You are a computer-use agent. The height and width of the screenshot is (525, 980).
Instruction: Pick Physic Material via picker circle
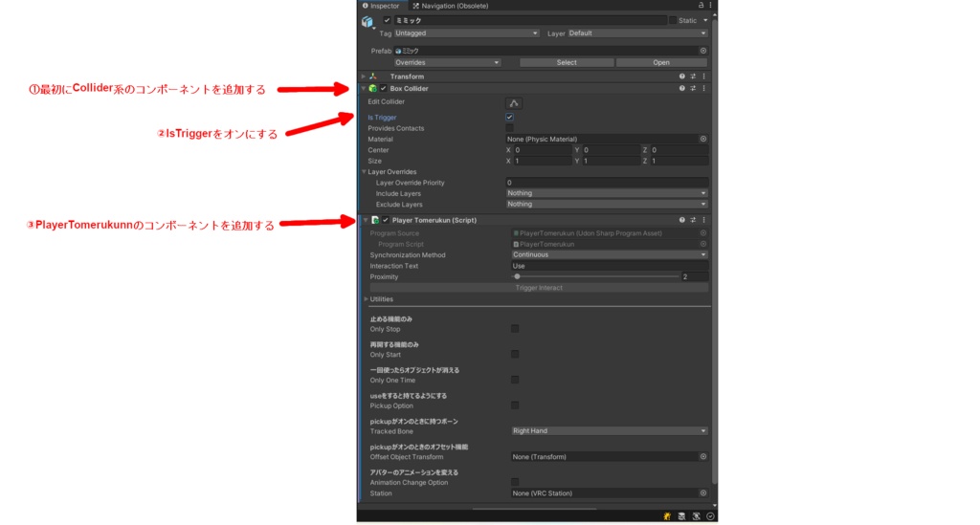pyautogui.click(x=703, y=140)
